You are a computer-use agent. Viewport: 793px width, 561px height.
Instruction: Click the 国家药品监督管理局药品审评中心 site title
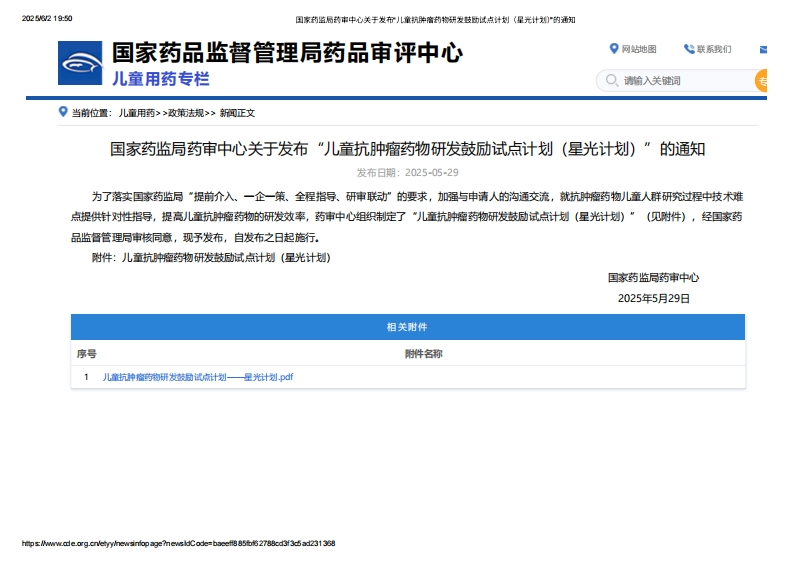coord(287,53)
